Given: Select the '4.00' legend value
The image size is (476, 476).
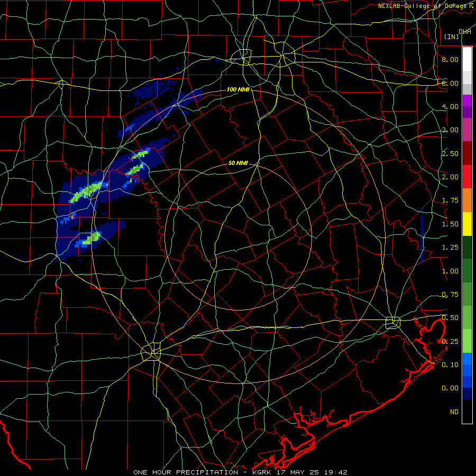Looking at the screenshot, I should (450, 106).
